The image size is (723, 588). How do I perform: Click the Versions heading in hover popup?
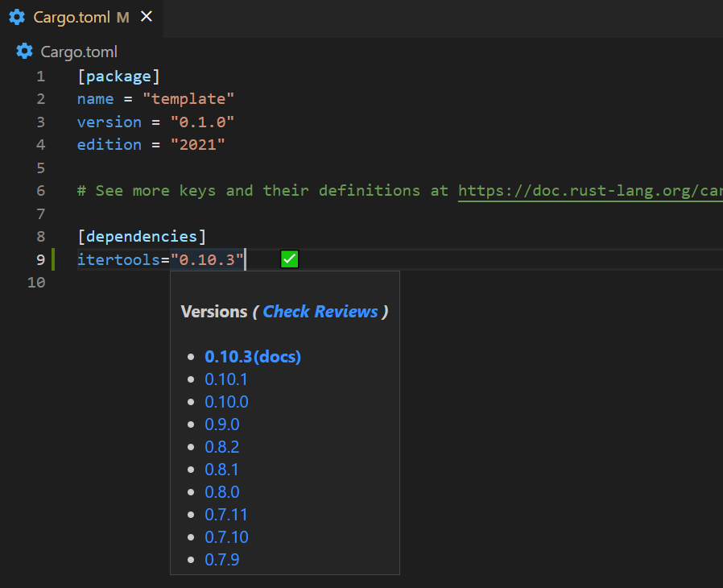214,312
